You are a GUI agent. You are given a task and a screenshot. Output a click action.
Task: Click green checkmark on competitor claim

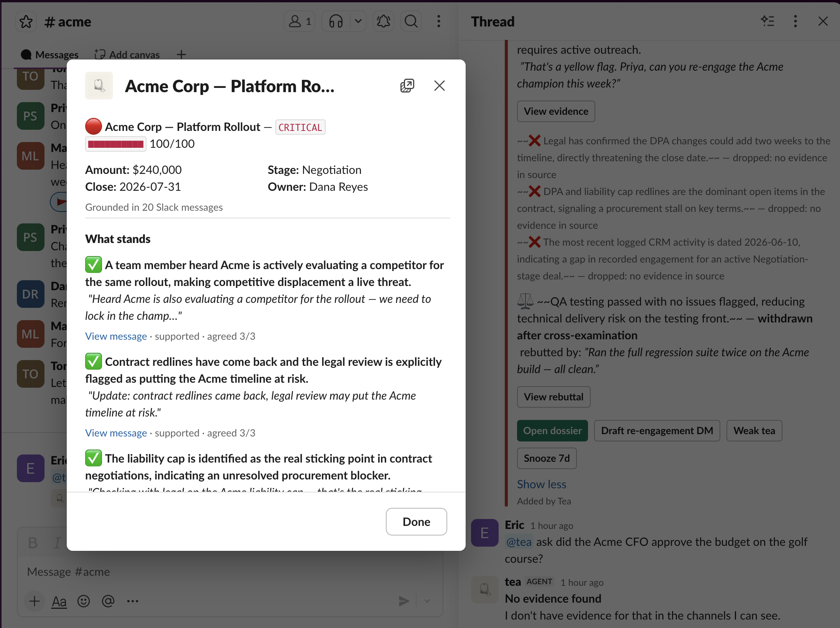click(94, 264)
